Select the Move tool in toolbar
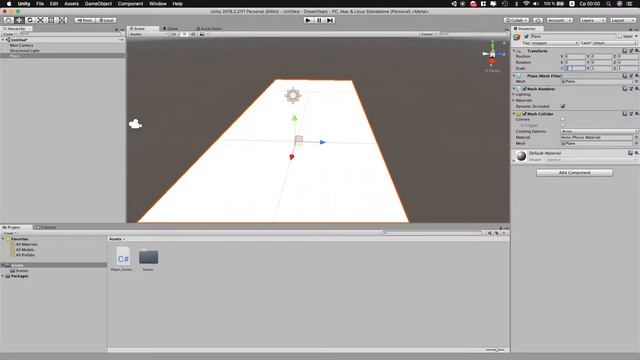Viewport: 640px width, 360px height. [x=19, y=20]
